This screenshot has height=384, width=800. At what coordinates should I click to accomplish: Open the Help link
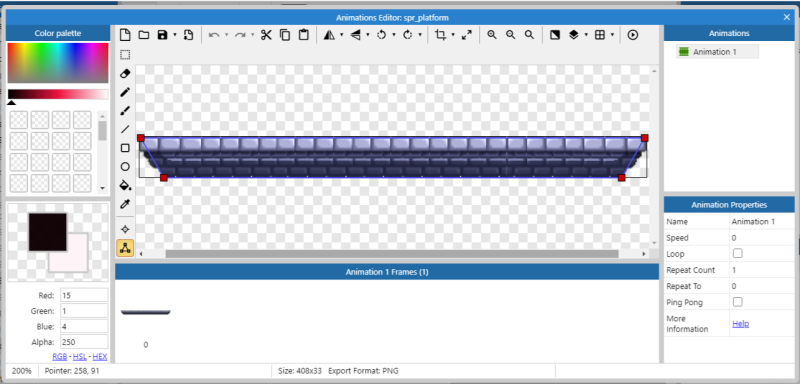pyautogui.click(x=740, y=323)
